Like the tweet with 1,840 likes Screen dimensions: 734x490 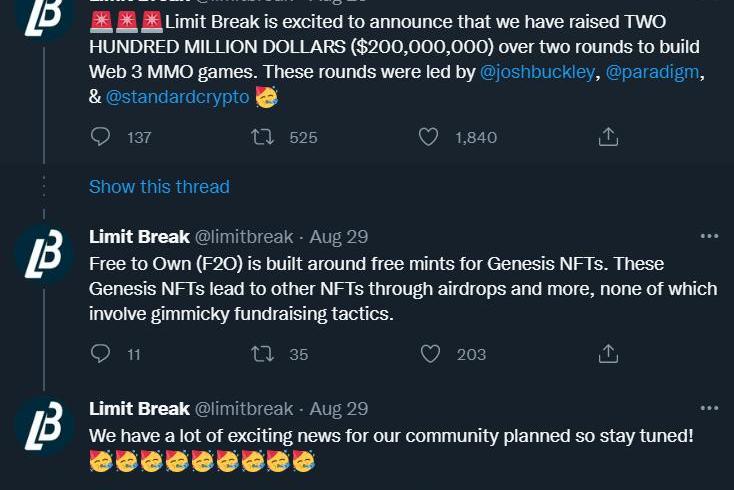click(428, 137)
